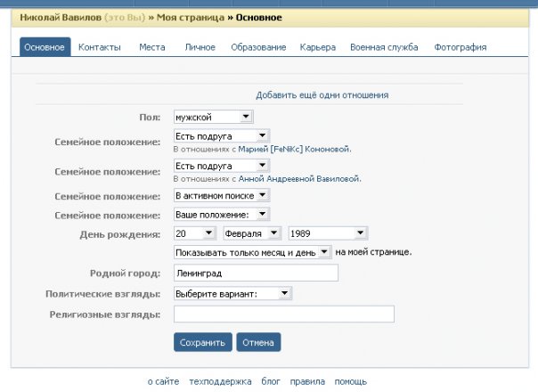Open the Образование tab
Viewport: 538px width, 392px height.
(x=258, y=46)
